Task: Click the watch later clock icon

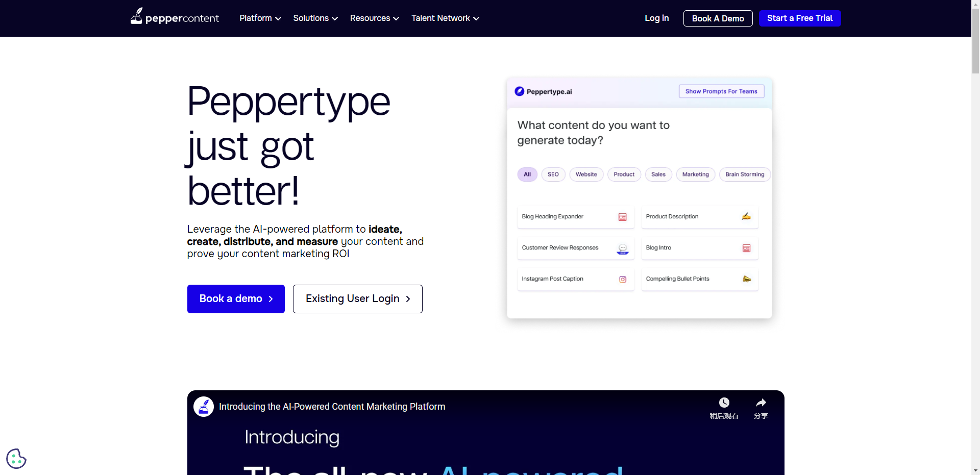Action: [x=724, y=403]
